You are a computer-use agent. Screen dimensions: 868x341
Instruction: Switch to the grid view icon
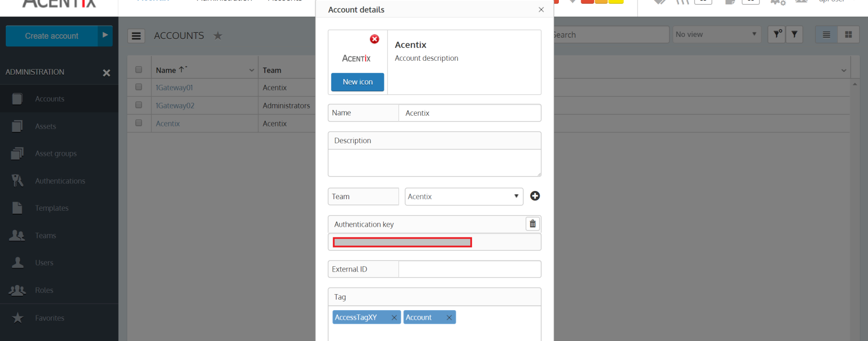[848, 35]
